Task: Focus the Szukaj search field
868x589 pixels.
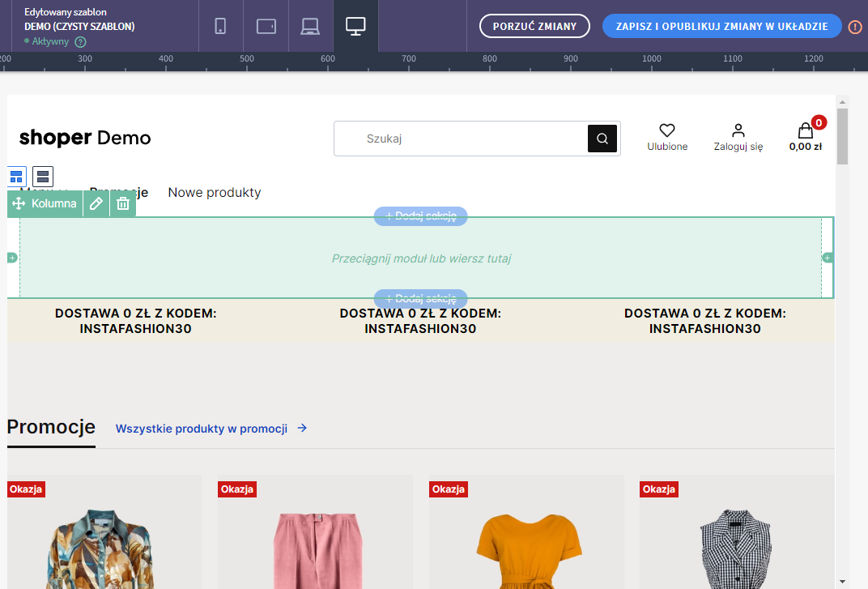Action: coord(461,139)
